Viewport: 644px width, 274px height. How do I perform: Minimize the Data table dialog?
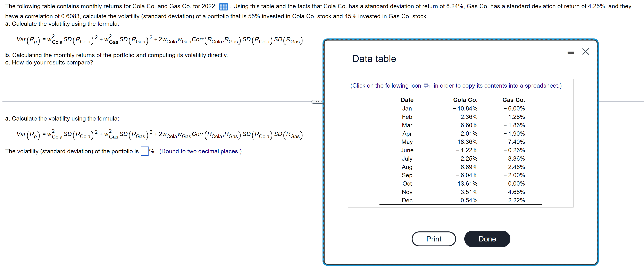click(x=570, y=52)
